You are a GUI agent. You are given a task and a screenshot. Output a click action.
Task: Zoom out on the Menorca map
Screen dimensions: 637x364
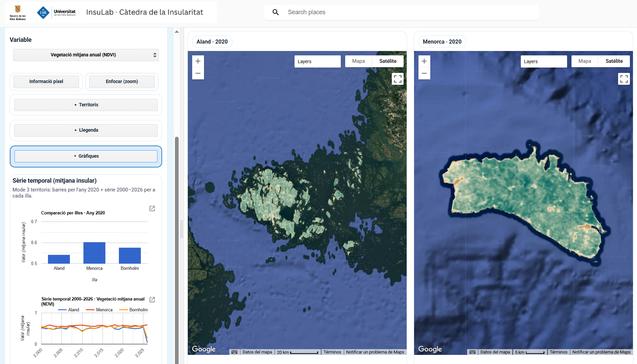pyautogui.click(x=424, y=73)
